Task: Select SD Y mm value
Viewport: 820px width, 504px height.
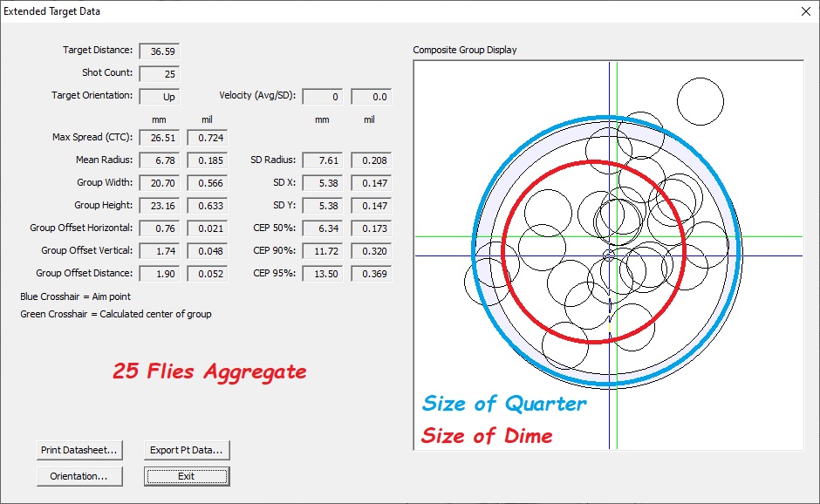Action: (323, 206)
